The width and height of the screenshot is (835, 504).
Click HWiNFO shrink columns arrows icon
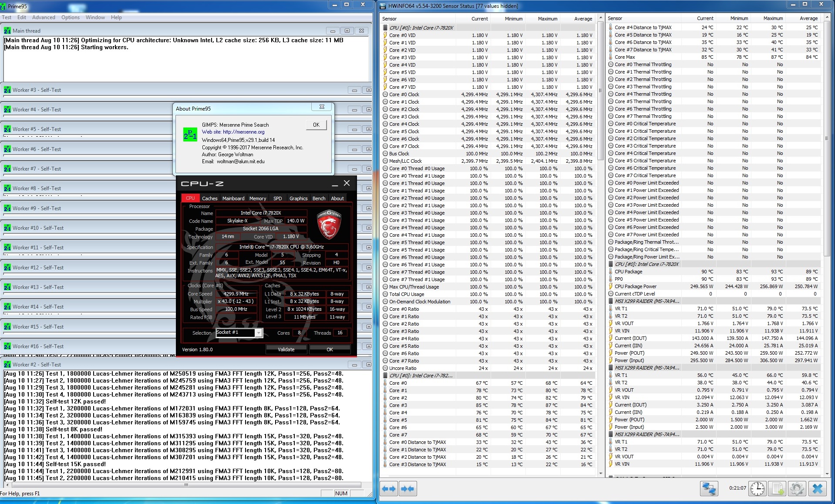click(x=407, y=488)
